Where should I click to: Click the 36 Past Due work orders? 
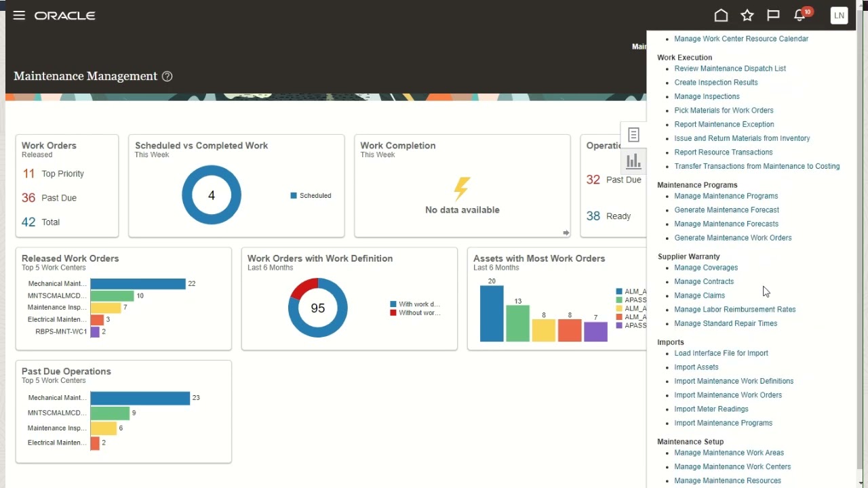(x=49, y=198)
